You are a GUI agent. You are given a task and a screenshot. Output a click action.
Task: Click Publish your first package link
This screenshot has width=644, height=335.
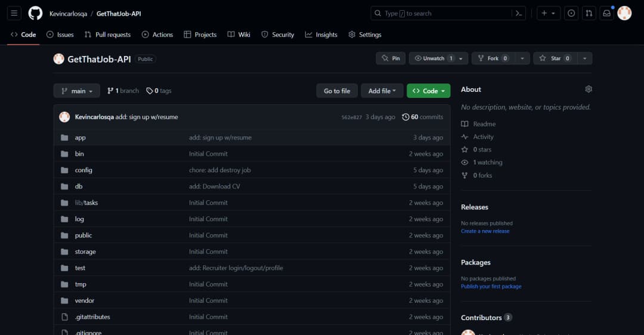click(491, 287)
